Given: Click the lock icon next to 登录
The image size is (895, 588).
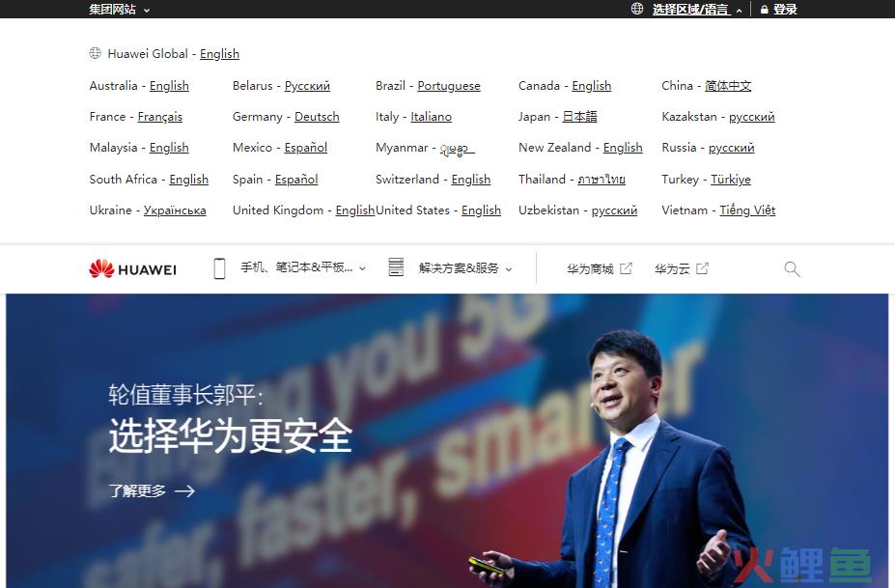Looking at the screenshot, I should pyautogui.click(x=765, y=9).
